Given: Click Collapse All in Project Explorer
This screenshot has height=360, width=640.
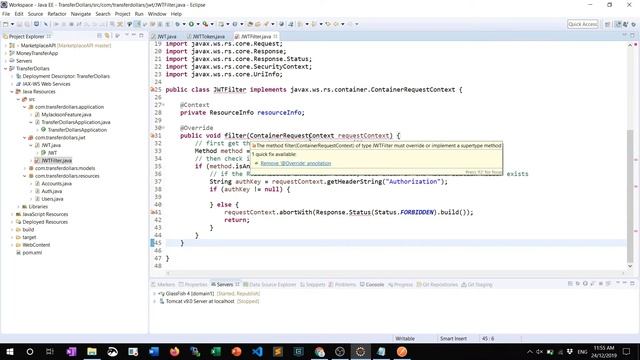Looking at the screenshot, I should (100, 36).
